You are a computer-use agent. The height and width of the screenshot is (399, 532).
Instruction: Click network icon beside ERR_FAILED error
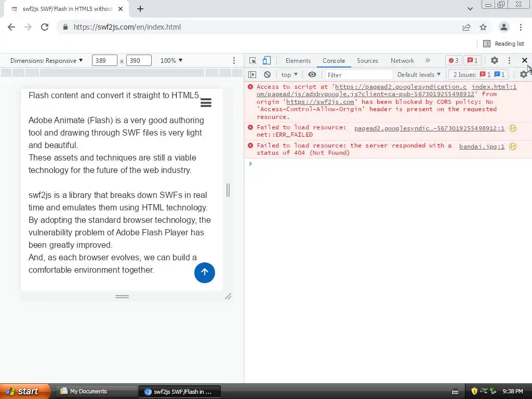point(513,128)
